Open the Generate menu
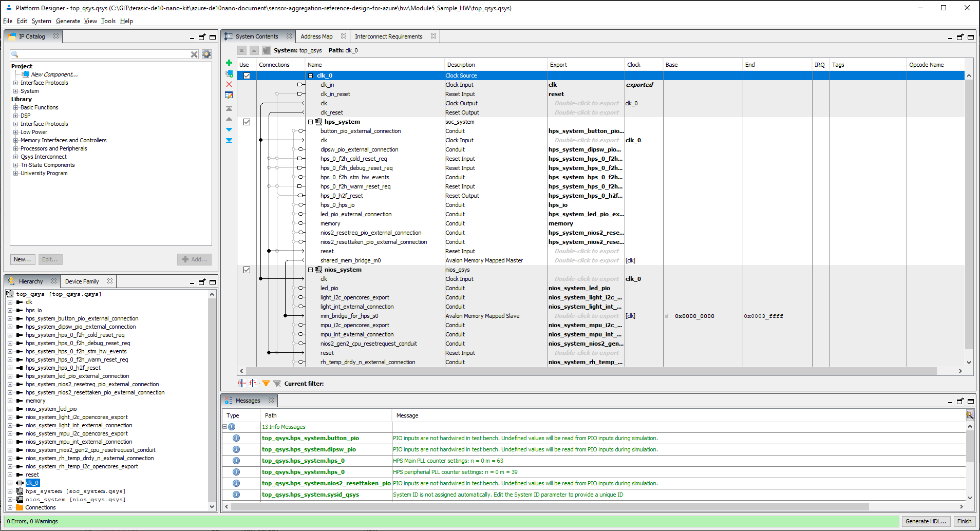980x531 pixels. (x=68, y=21)
